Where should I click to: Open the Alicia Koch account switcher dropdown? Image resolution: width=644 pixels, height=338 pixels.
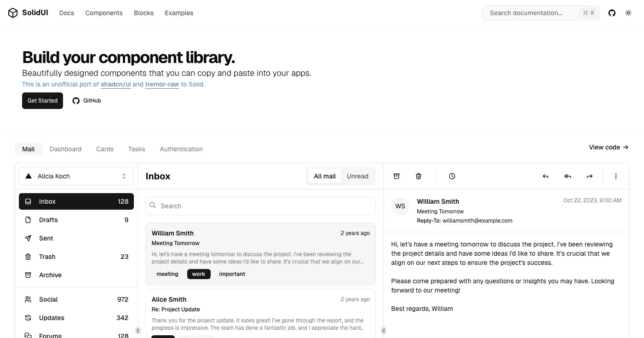point(76,176)
